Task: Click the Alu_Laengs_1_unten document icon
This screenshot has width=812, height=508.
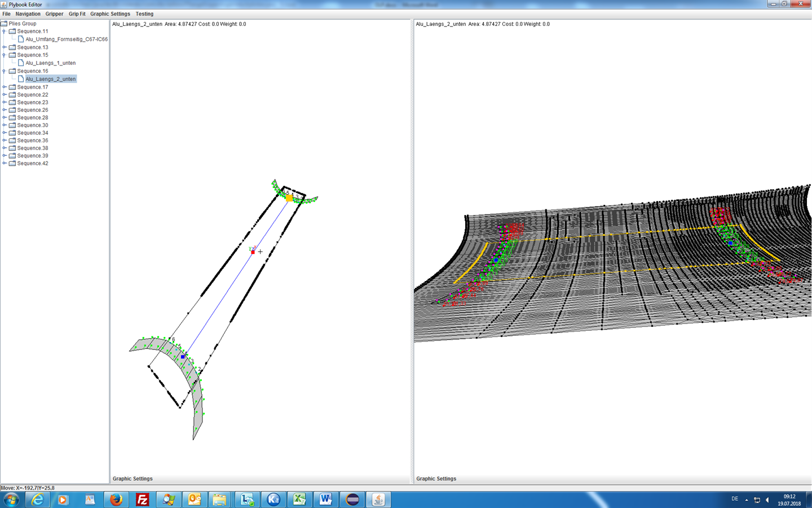Action: [x=21, y=63]
